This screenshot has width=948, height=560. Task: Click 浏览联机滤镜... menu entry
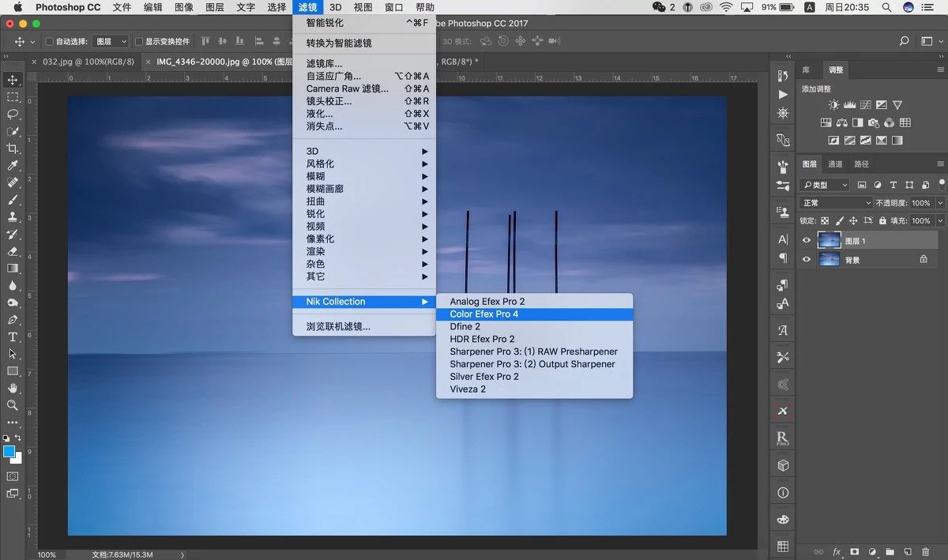click(x=338, y=326)
